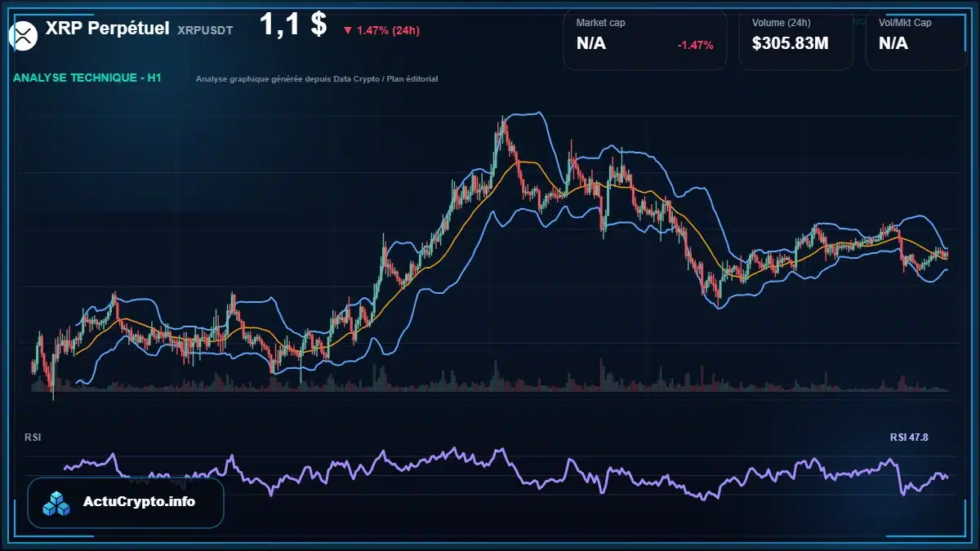Click the "$305.83M" volume value
This screenshot has width=980, height=551.
tap(791, 44)
